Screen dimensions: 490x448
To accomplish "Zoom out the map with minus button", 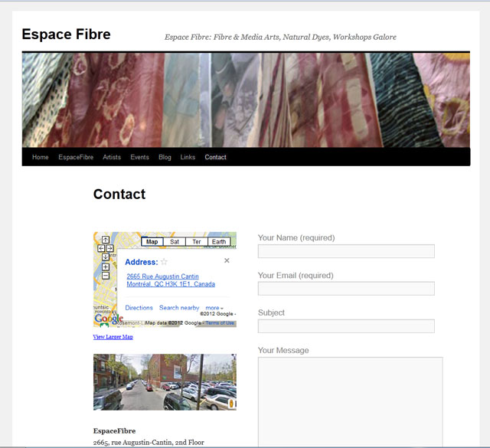I will tap(106, 276).
